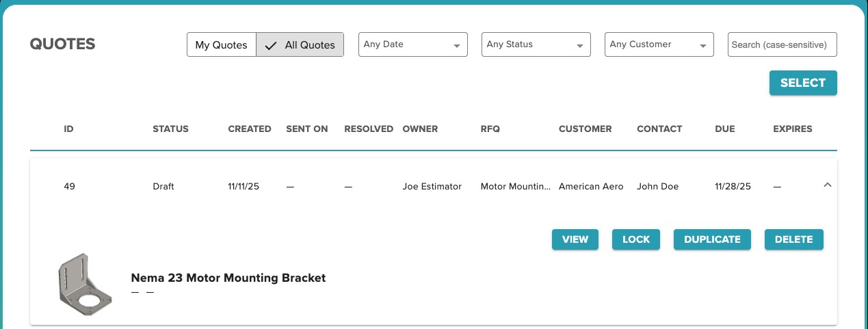Open the Any Status filter dropdown

tap(536, 44)
